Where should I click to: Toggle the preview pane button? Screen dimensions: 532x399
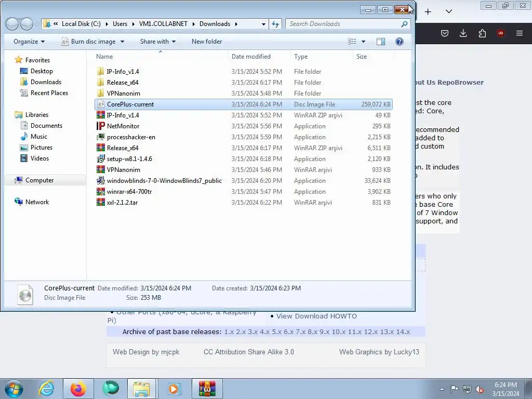click(381, 42)
